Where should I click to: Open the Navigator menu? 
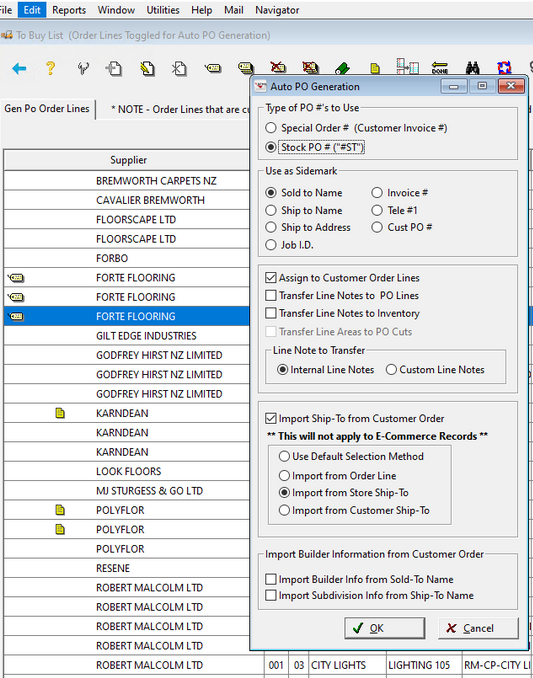point(277,10)
